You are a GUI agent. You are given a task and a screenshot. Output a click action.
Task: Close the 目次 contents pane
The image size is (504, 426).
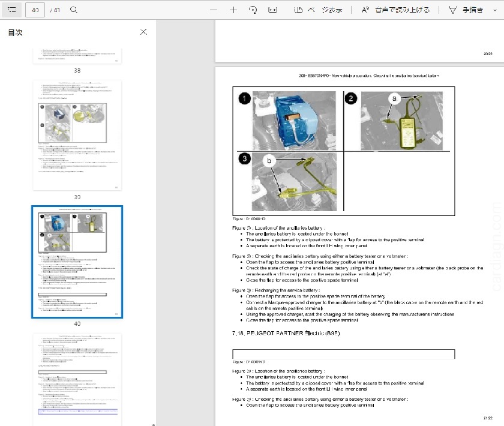tap(143, 32)
